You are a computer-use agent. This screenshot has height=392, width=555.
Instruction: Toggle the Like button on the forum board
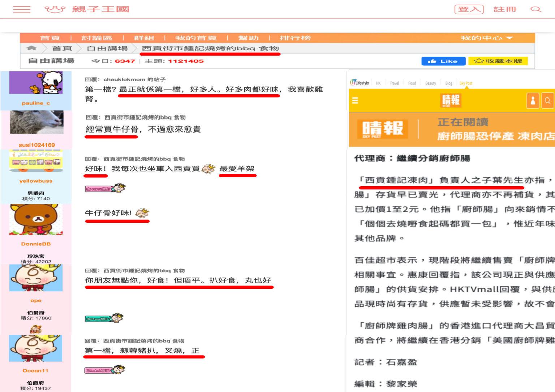point(443,61)
